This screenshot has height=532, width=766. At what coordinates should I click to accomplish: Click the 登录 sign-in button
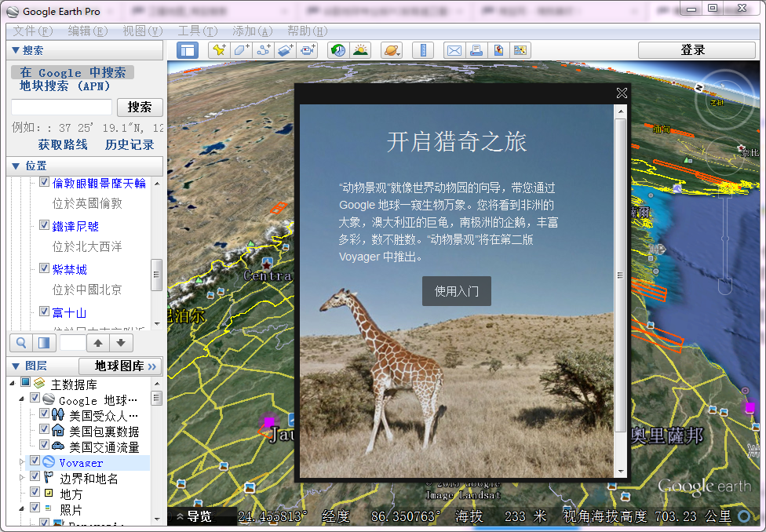tap(696, 50)
